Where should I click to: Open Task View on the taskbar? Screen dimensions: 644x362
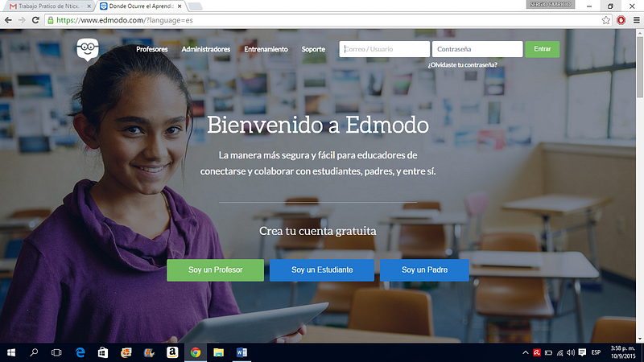[x=56, y=352]
